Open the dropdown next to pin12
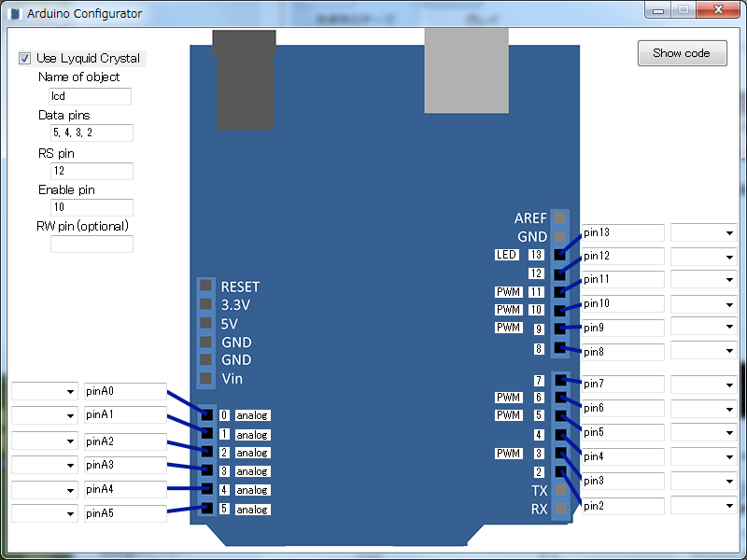 [704, 257]
